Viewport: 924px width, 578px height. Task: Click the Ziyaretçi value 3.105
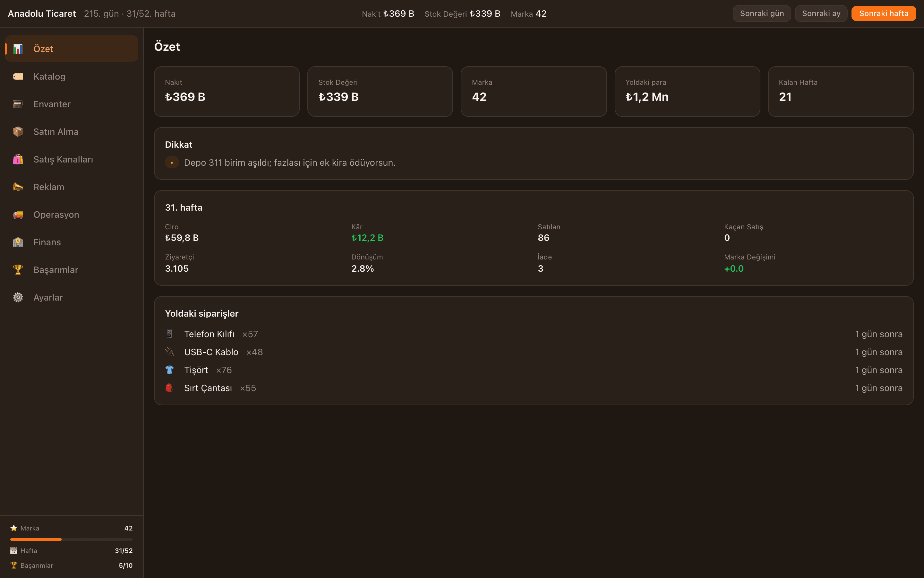point(177,268)
